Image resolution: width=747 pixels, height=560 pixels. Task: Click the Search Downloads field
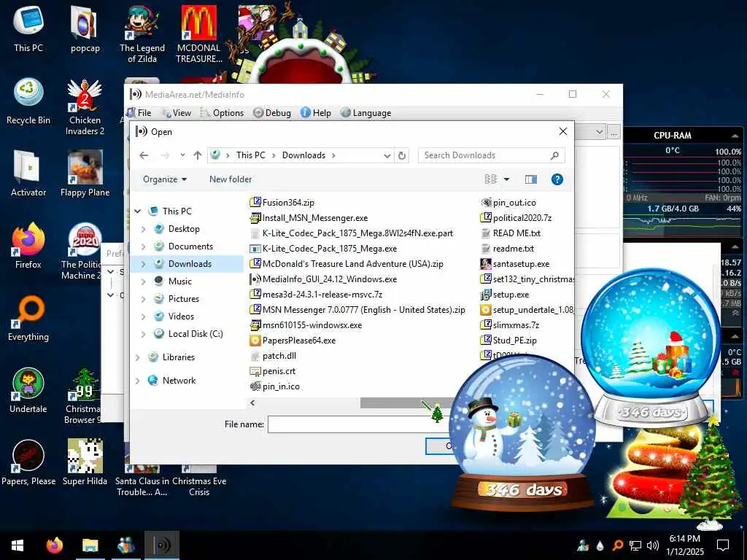pyautogui.click(x=491, y=155)
